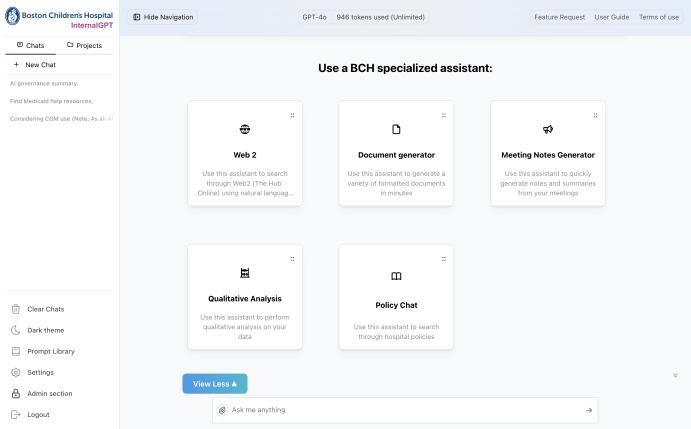Open the Feature Request link
This screenshot has width=691, height=429.
tap(559, 17)
